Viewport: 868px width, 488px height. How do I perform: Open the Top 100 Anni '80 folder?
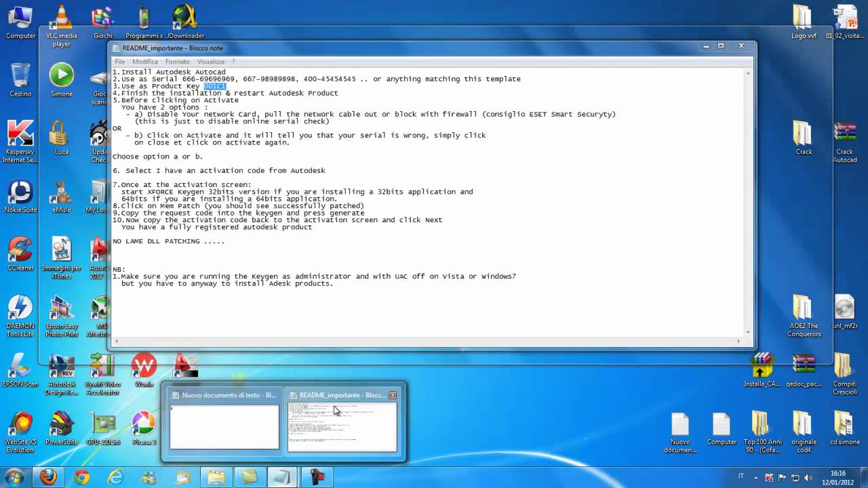click(762, 433)
